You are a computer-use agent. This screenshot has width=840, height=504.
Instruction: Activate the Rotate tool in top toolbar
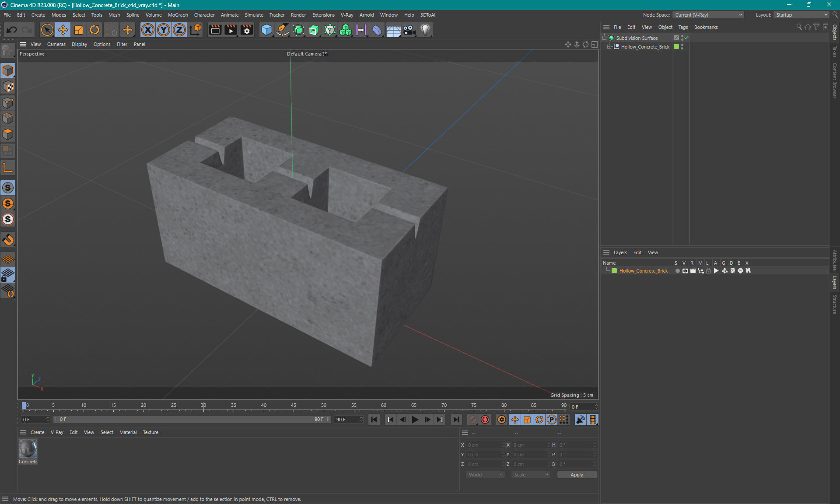pos(94,30)
